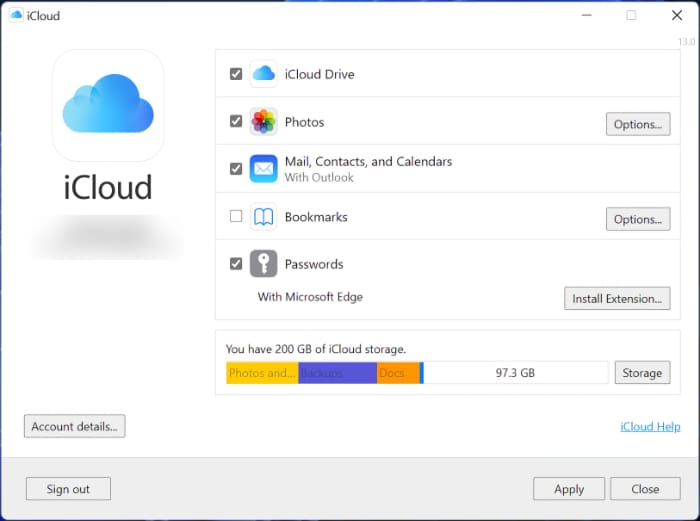This screenshot has width=700, height=521.
Task: Enable the Bookmarks checkbox
Action: [x=236, y=216]
